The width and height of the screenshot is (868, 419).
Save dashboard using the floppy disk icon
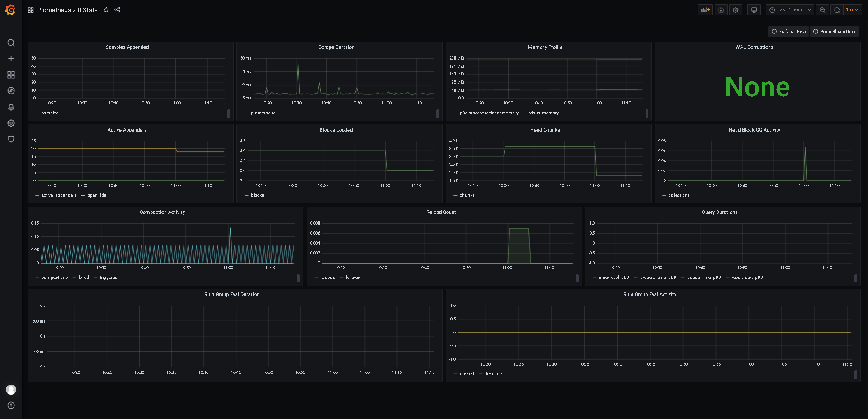[721, 10]
